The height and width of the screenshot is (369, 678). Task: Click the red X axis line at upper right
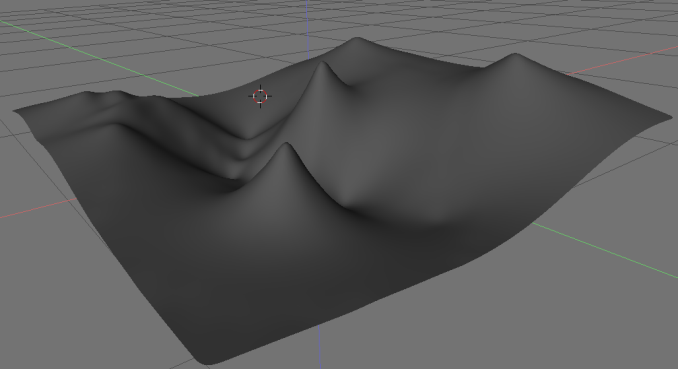(x=623, y=61)
